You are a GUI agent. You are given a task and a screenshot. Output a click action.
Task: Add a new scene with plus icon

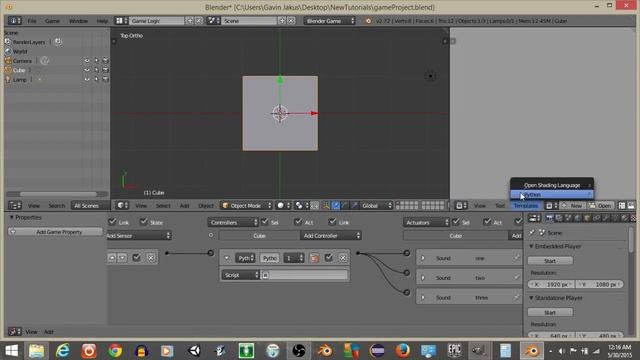point(282,20)
